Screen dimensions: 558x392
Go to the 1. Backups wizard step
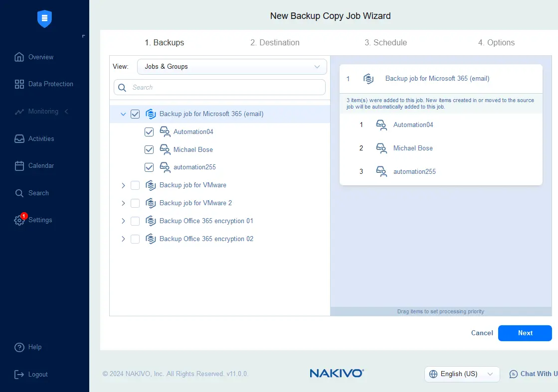coord(165,43)
